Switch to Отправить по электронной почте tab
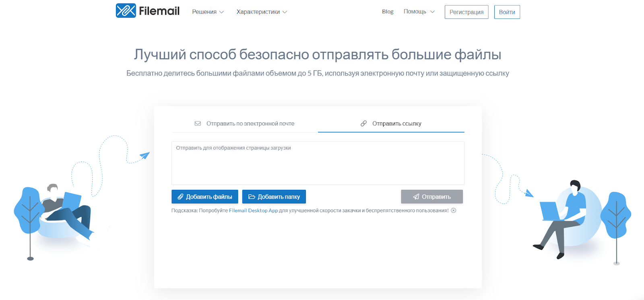The image size is (644, 300). point(250,123)
